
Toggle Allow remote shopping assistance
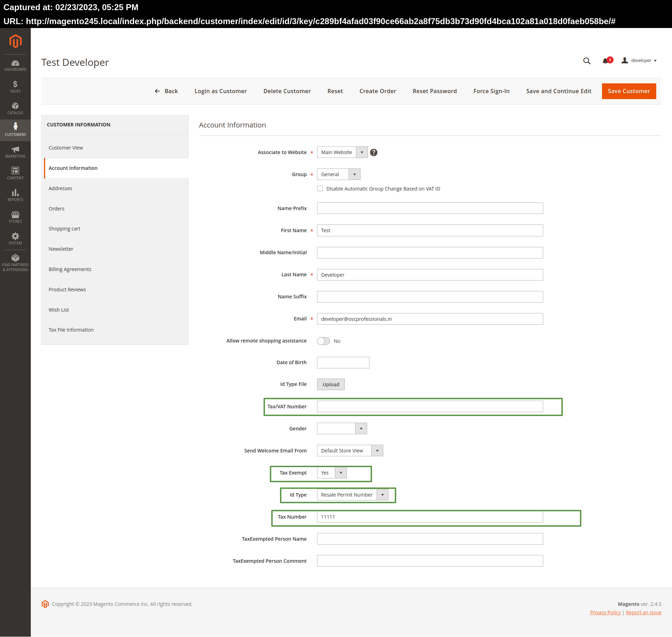click(323, 341)
